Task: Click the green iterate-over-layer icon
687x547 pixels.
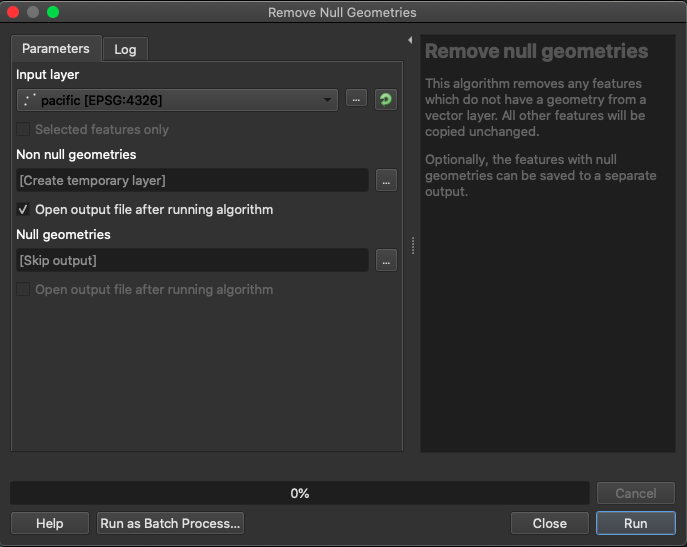Action: (385, 100)
